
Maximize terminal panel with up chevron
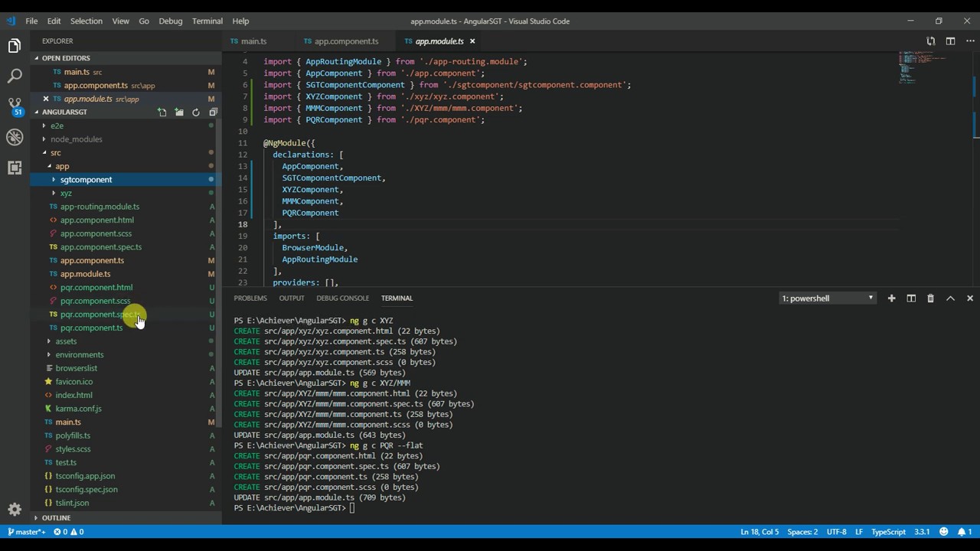tap(950, 298)
